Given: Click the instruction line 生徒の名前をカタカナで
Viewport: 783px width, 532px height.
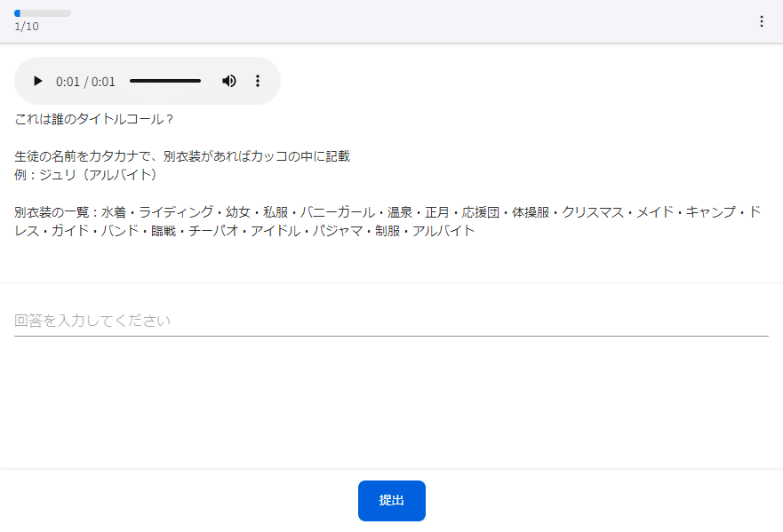Looking at the screenshot, I should [x=182, y=156].
